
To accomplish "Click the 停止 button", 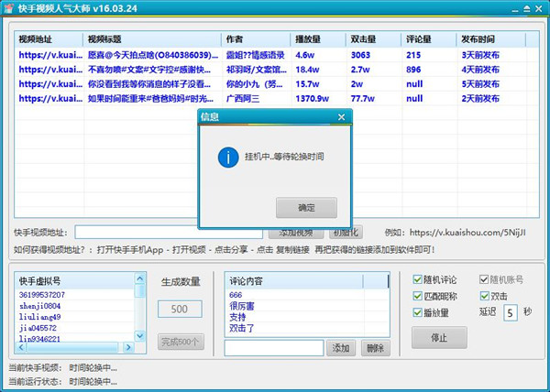I will [439, 338].
